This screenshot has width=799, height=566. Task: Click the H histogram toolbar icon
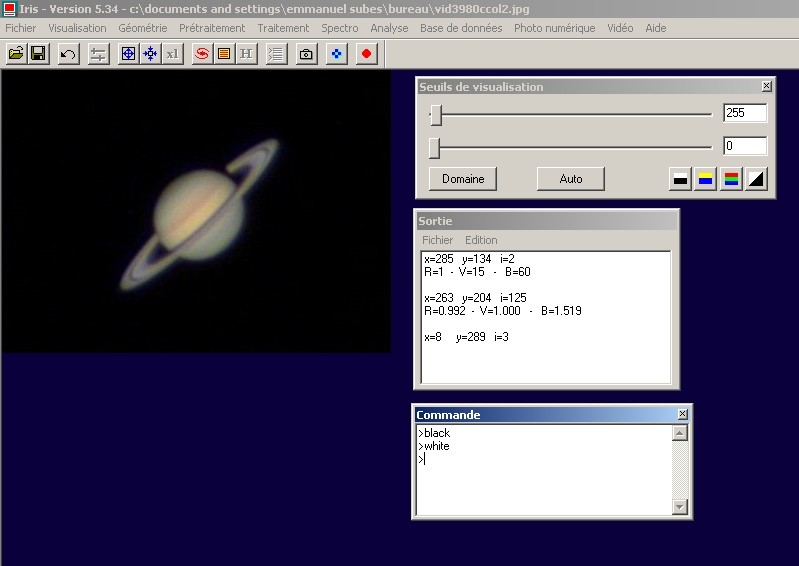pos(246,53)
